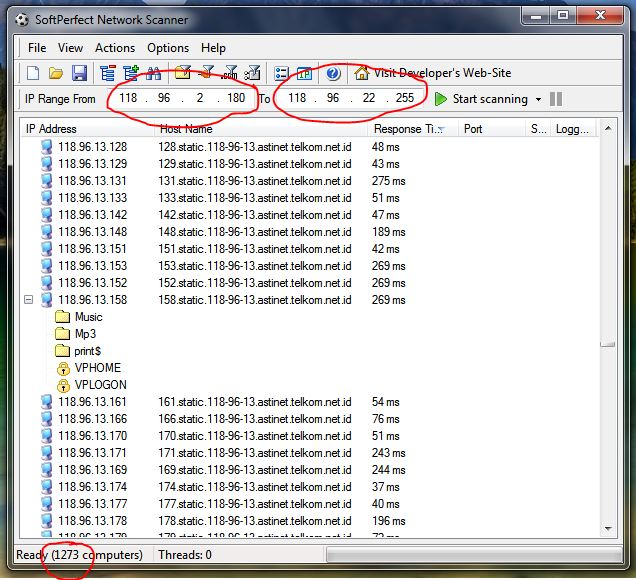This screenshot has width=636, height=580.
Task: Save results with the floppy disk icon
Action: coord(79,73)
